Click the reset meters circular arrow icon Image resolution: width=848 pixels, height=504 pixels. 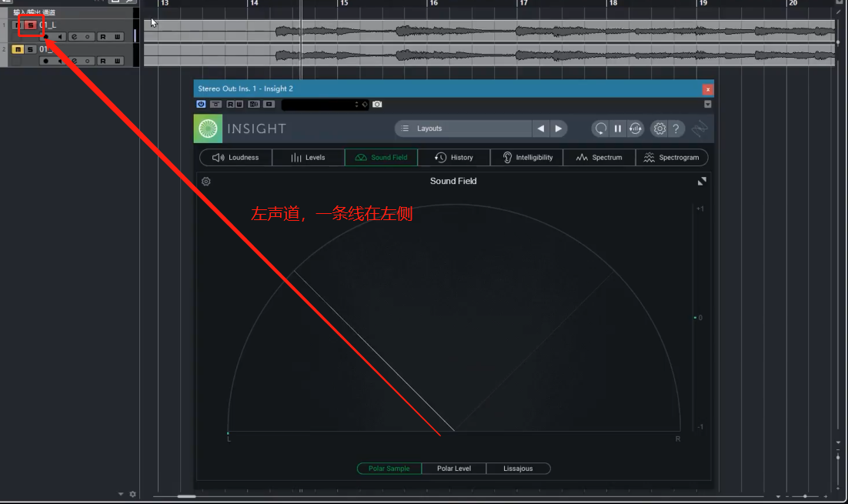tap(601, 129)
